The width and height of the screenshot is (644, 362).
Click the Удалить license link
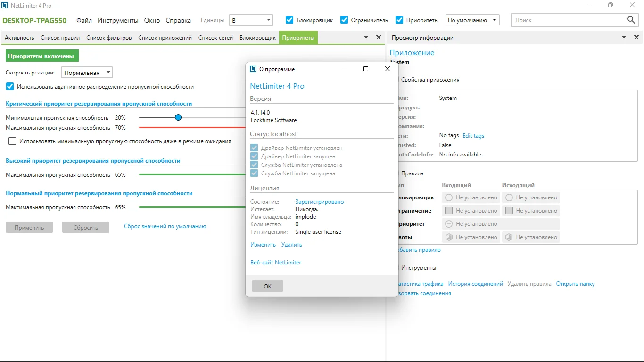tap(292, 245)
